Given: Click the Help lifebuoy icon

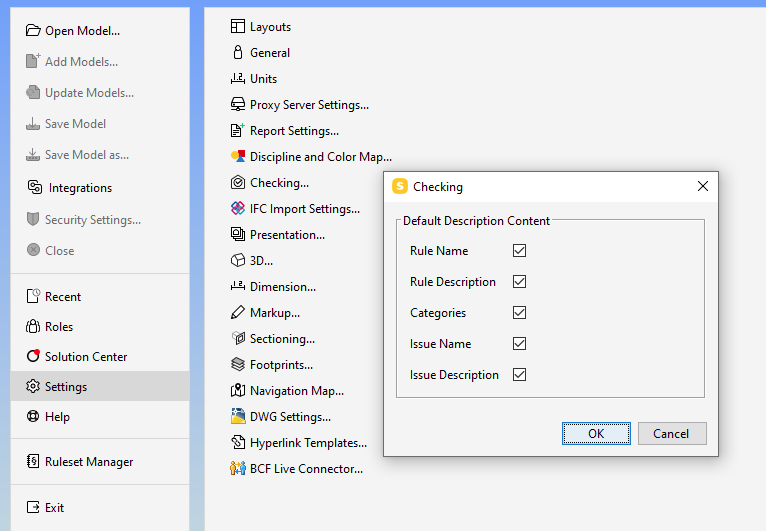Looking at the screenshot, I should click(x=33, y=416).
